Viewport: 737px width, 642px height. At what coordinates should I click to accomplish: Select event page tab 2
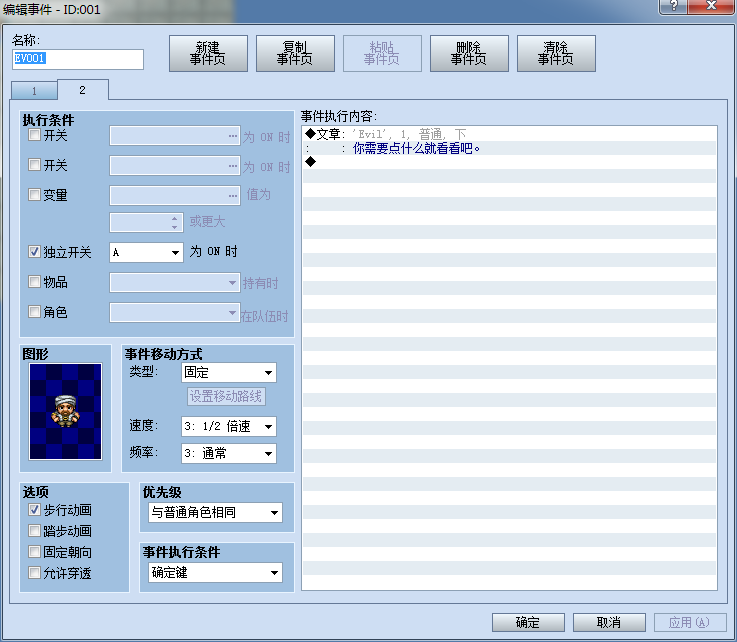[x=83, y=90]
